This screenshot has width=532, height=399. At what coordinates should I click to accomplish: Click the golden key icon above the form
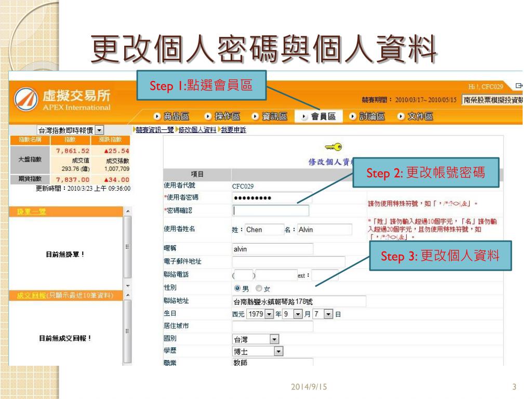coord(334,147)
